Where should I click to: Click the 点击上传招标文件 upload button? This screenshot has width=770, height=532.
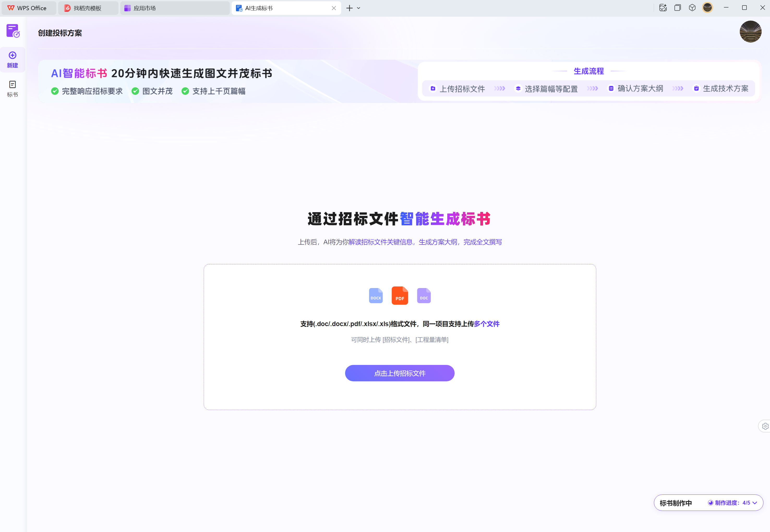pos(400,373)
